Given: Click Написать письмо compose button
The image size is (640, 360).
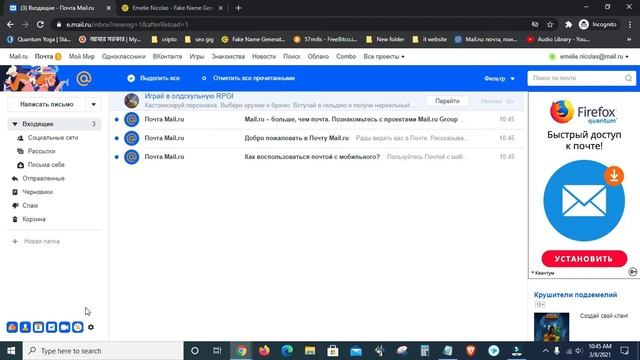Looking at the screenshot, I should 47,104.
